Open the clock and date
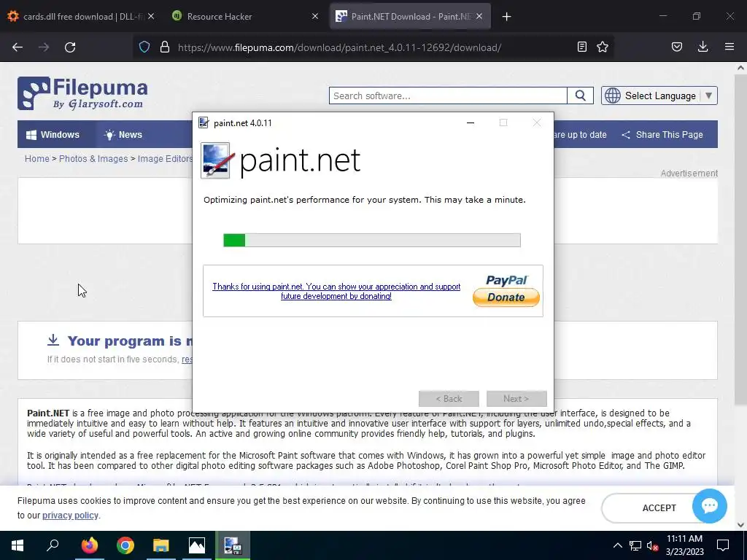The width and height of the screenshot is (747, 560). coord(684,545)
